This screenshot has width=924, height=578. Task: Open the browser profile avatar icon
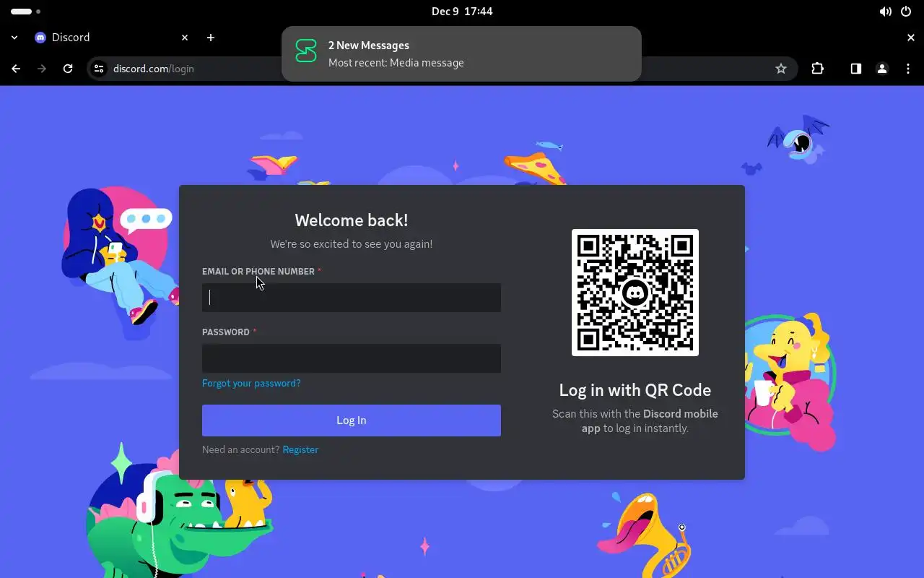881,69
